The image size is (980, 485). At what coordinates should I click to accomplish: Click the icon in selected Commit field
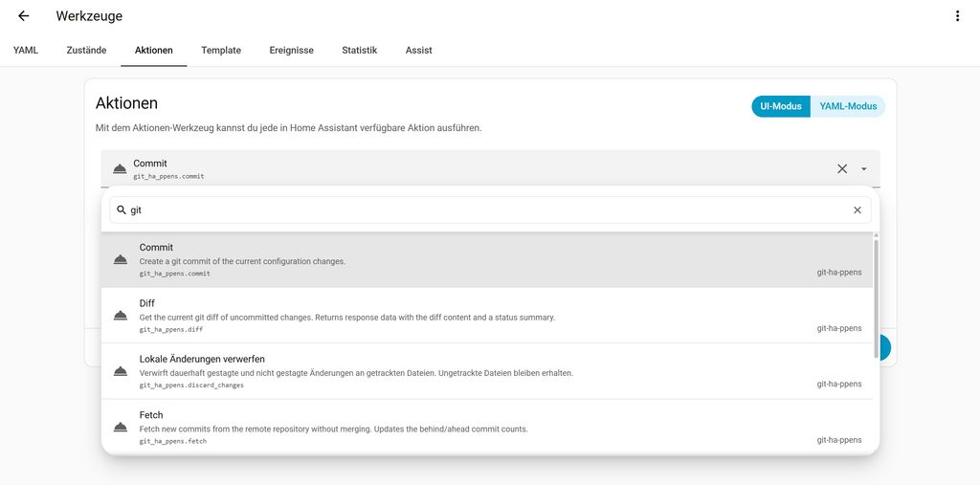[120, 168]
